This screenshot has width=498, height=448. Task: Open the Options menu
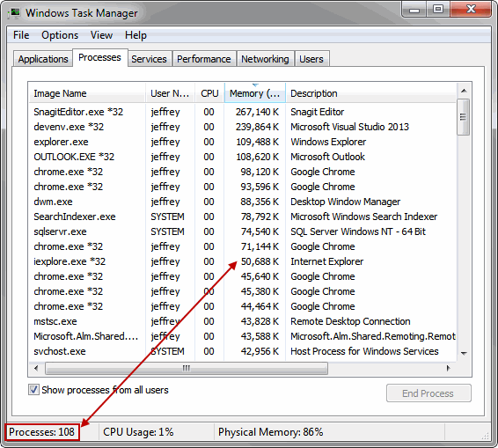(x=60, y=35)
